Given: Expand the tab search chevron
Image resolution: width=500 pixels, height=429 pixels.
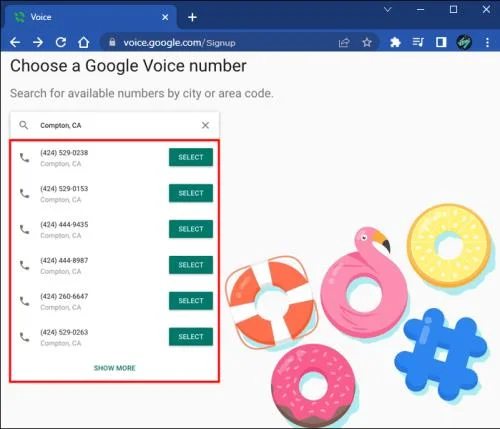Looking at the screenshot, I should (387, 10).
